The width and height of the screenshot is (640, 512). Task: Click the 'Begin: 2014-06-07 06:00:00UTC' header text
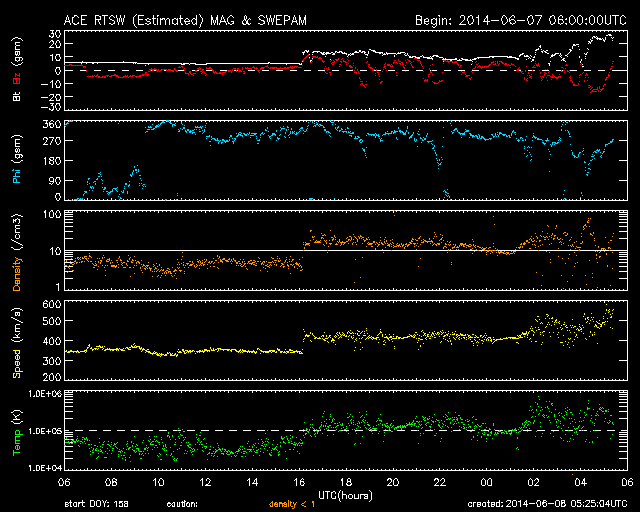(x=521, y=20)
